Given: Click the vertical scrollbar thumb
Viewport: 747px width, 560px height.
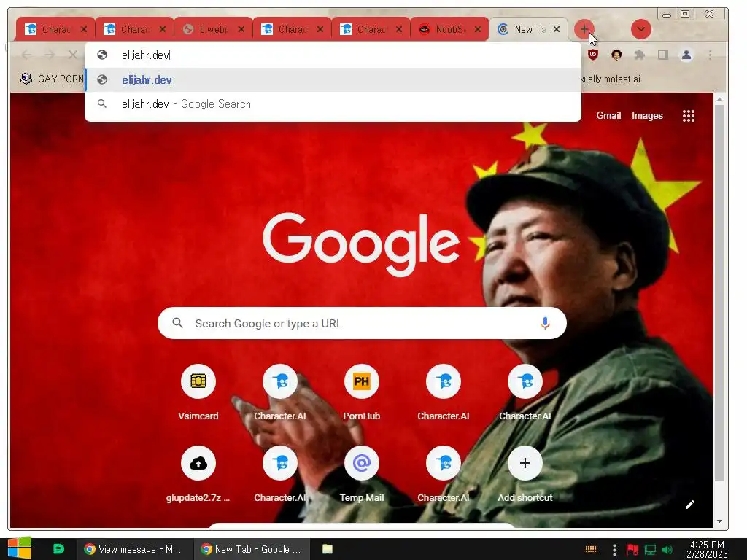Looking at the screenshot, I should (719, 293).
